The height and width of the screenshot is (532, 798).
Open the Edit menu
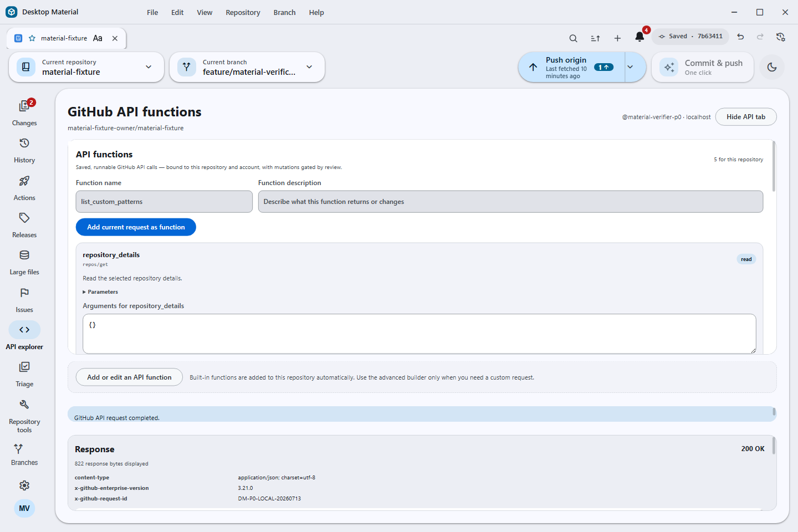tap(177, 12)
